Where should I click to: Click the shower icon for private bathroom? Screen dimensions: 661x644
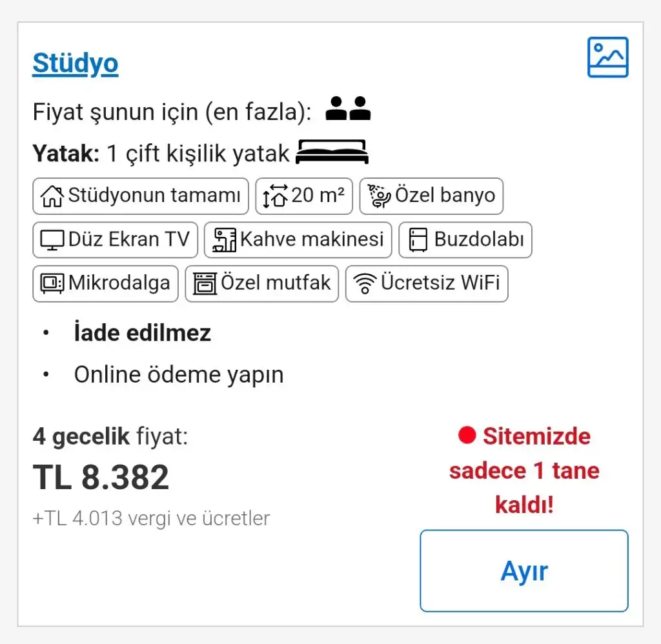click(380, 196)
